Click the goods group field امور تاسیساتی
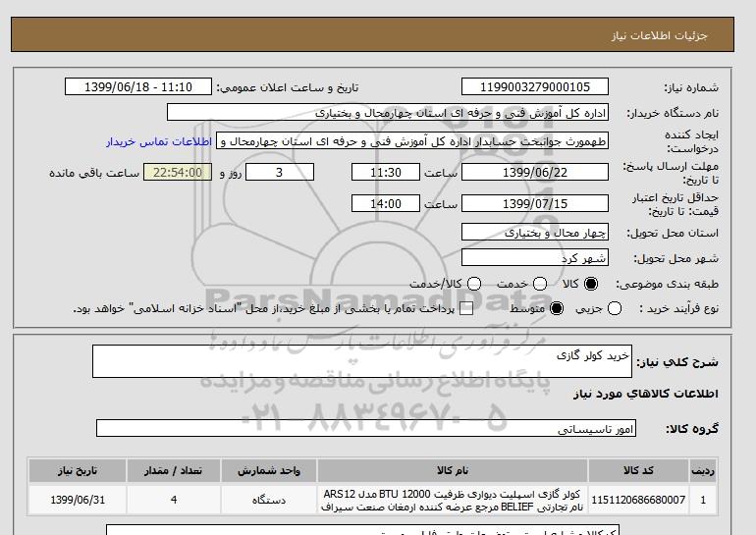This screenshot has height=535, width=756. click(x=366, y=428)
